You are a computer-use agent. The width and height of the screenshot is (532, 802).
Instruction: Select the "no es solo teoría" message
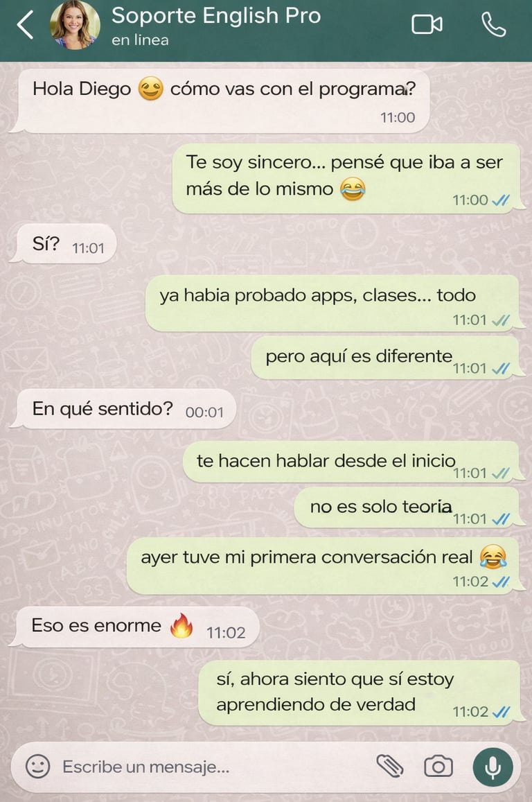[408, 507]
